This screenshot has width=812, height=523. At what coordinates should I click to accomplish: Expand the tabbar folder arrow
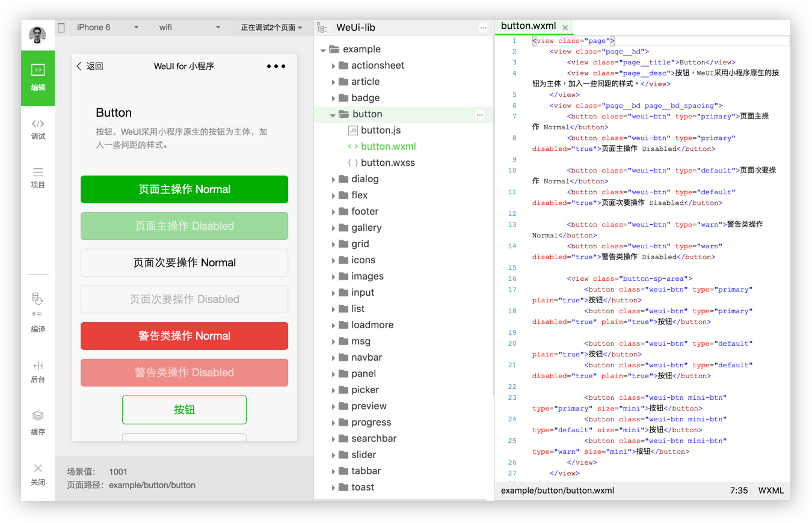333,471
